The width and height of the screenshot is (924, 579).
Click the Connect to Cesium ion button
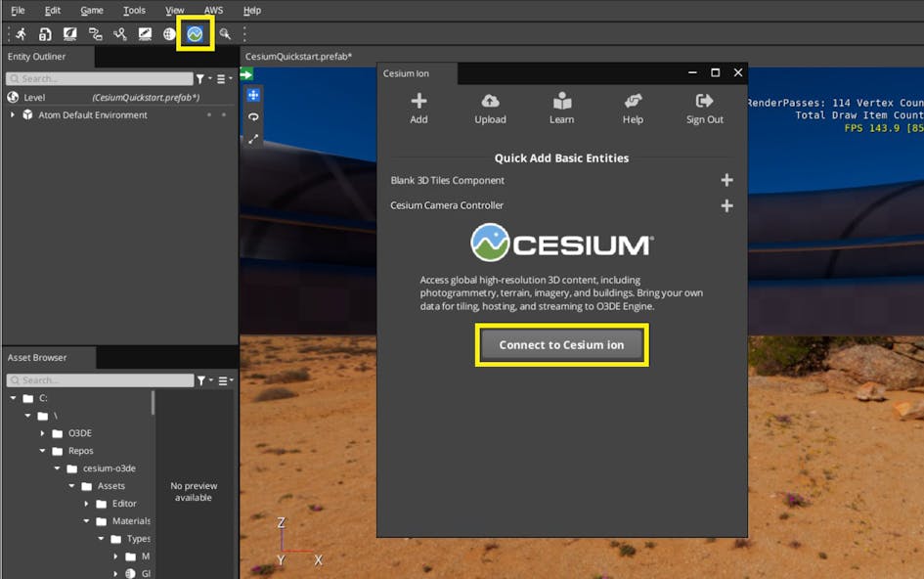point(561,344)
